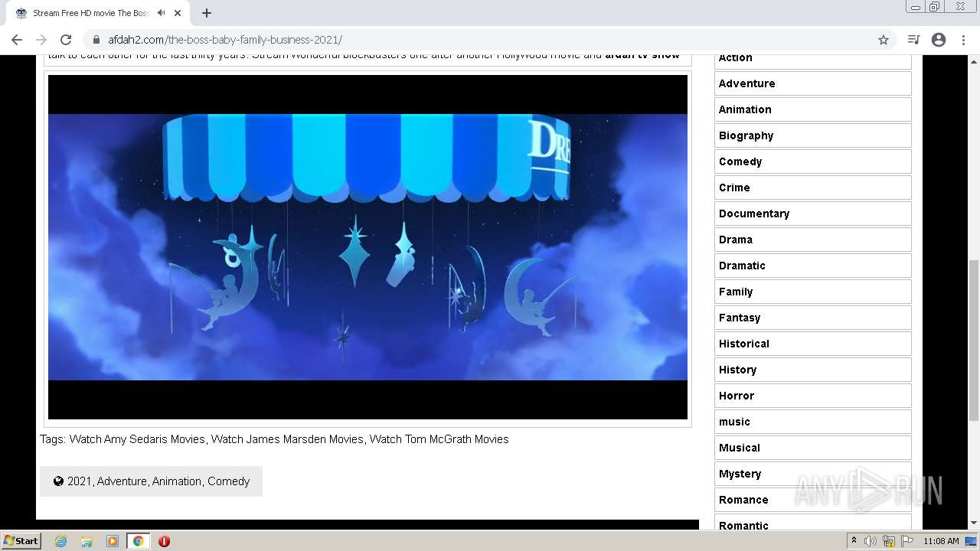Click page vertical scrollbar thumb
Viewport: 980px width, 551px height.
(x=974, y=340)
